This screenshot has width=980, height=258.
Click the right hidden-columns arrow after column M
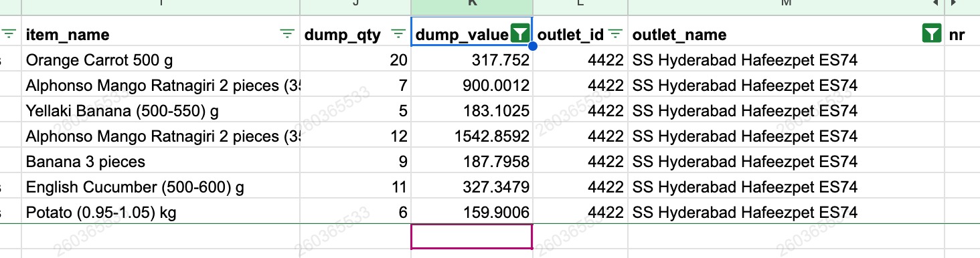[x=954, y=4]
